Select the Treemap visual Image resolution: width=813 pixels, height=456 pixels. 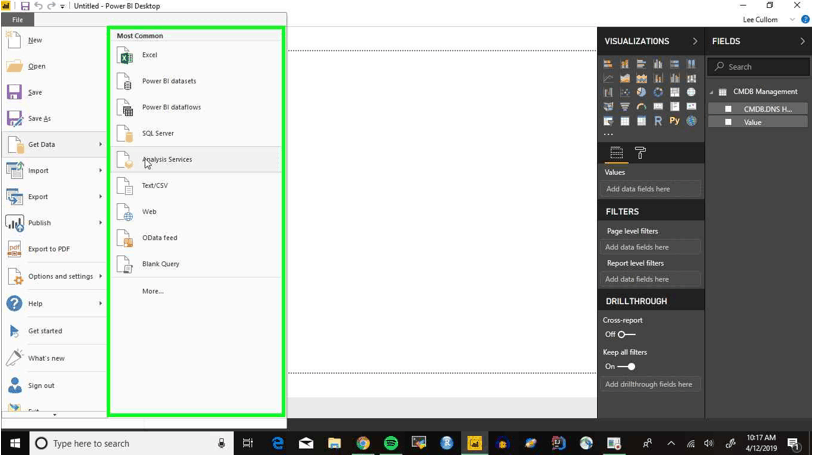[x=675, y=92]
